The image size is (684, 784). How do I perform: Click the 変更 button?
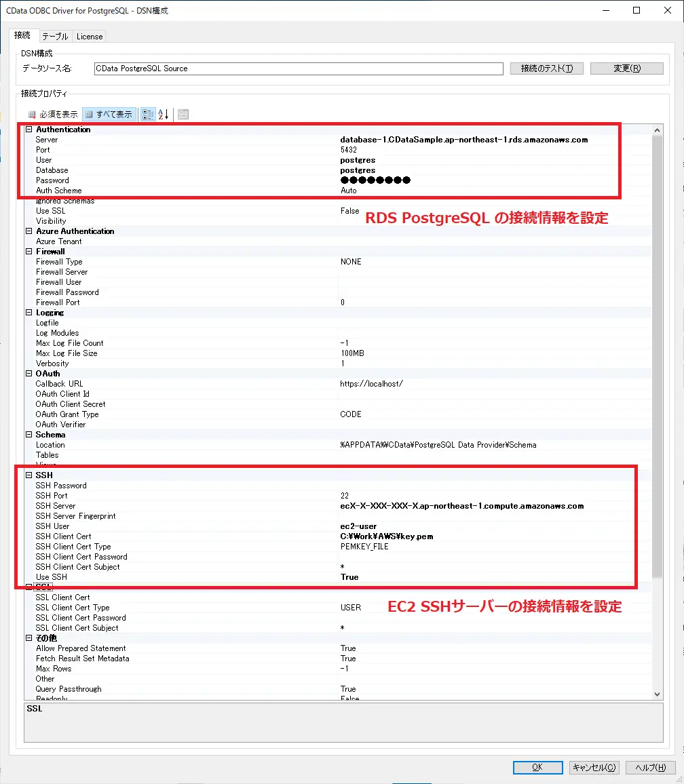(x=626, y=68)
